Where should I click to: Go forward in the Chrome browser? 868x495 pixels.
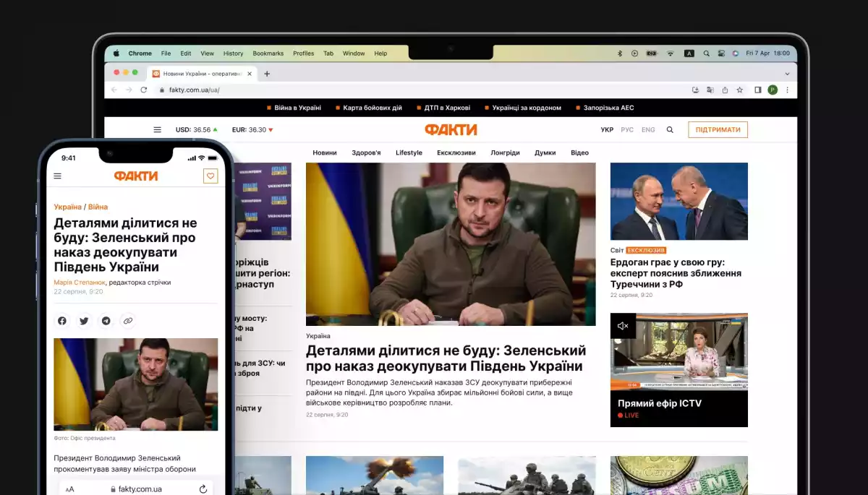[x=129, y=90]
